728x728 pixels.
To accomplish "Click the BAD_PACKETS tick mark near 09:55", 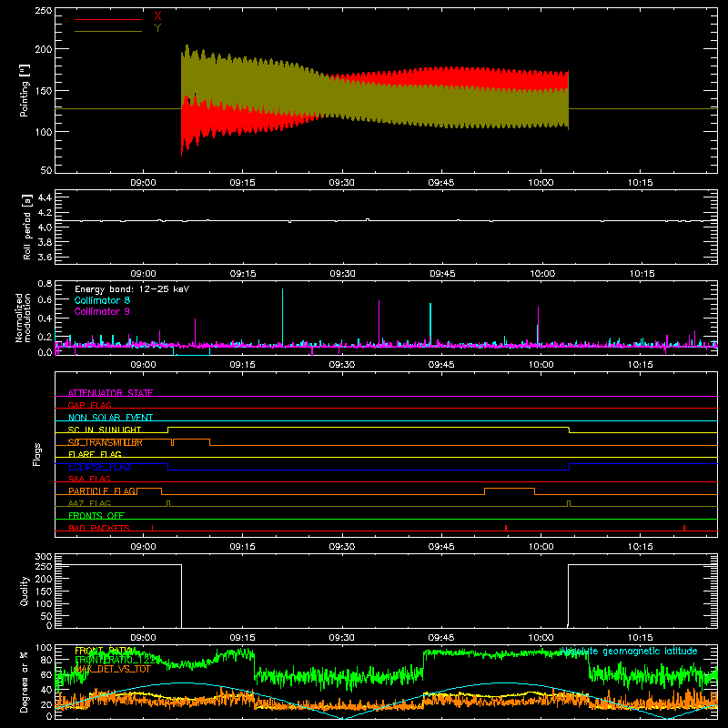I will pos(506,528).
